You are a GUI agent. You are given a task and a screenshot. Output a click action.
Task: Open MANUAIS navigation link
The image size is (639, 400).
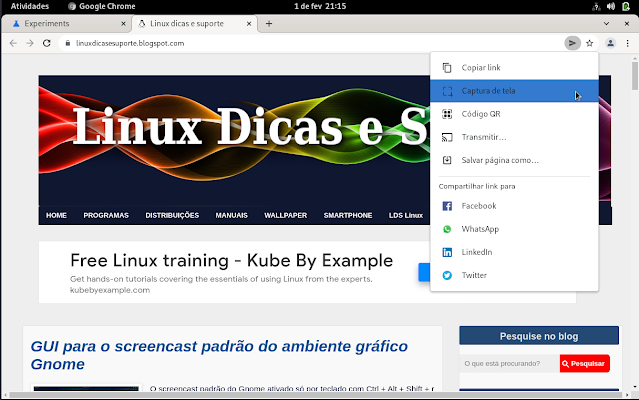tap(231, 215)
